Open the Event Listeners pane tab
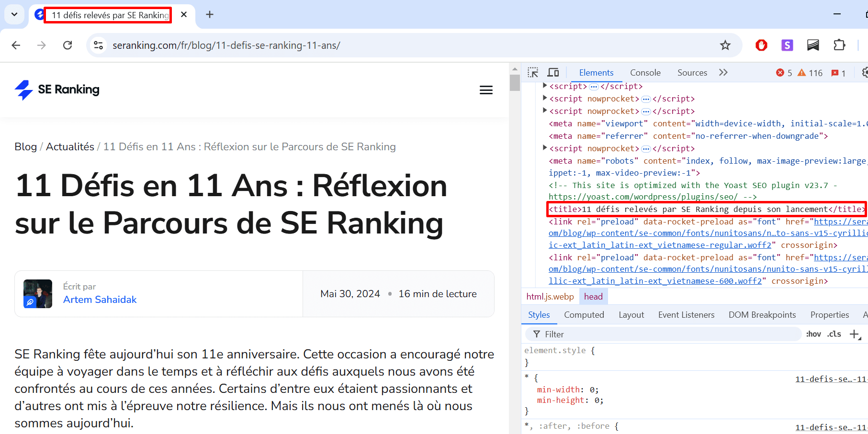868x434 pixels. point(686,315)
